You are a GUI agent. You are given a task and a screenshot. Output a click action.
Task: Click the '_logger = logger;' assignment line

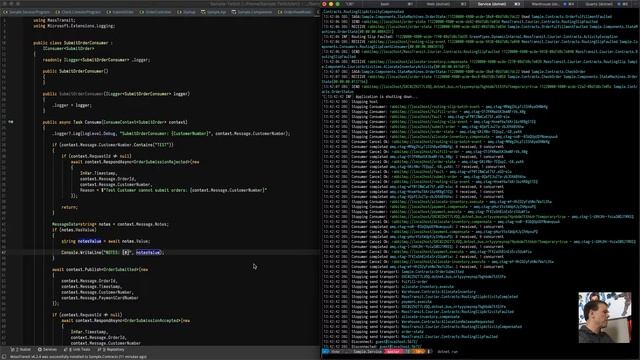[71, 105]
